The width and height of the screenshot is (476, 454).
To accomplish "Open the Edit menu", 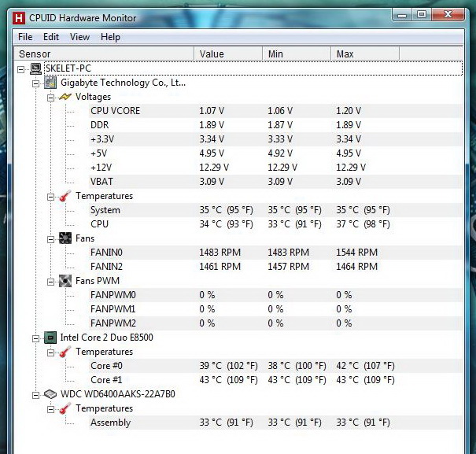I will 51,37.
